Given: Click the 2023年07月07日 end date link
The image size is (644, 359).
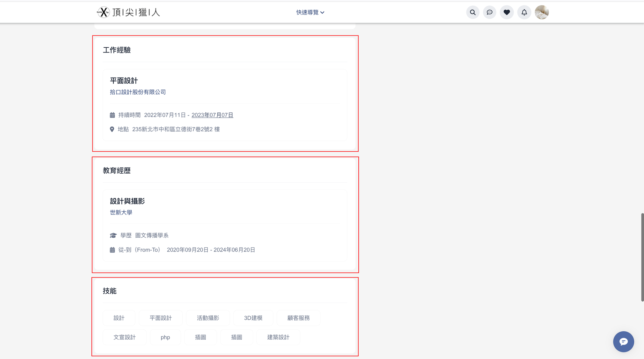Looking at the screenshot, I should [212, 115].
